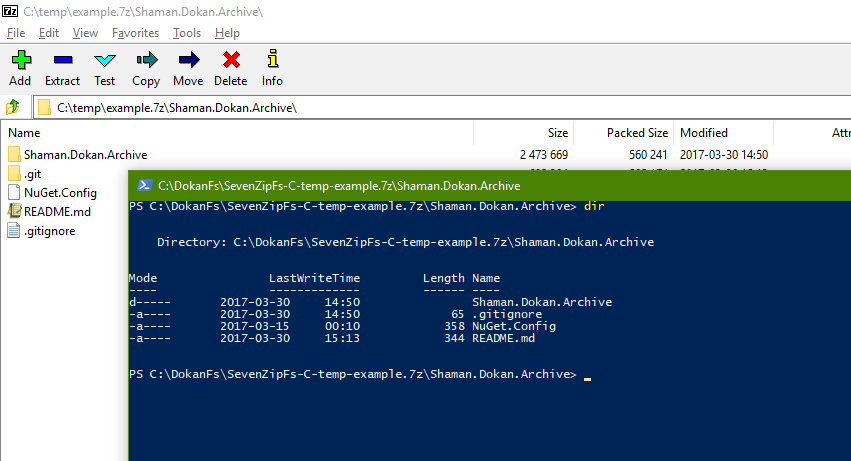This screenshot has width=851, height=461.
Task: Open the File menu
Action: (16, 33)
